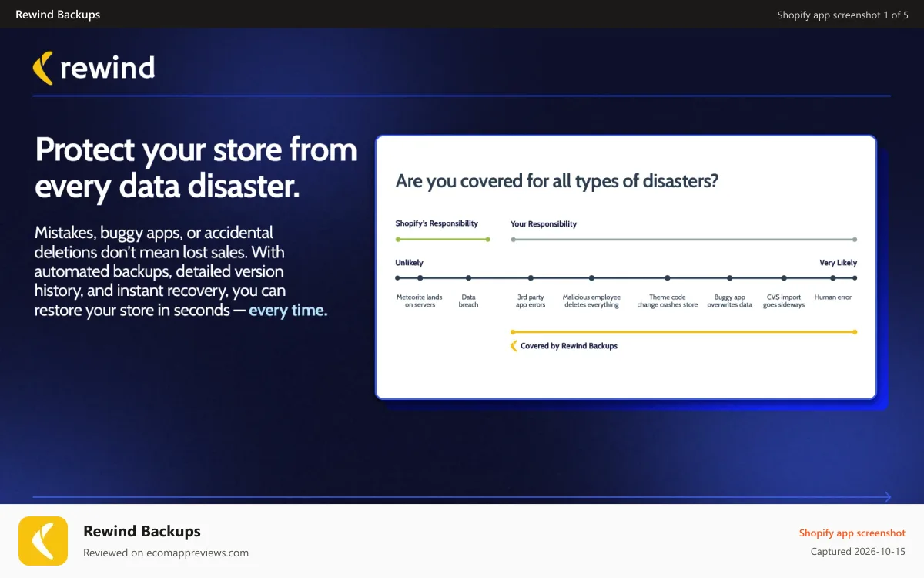Screen dimensions: 924x578
Task: Click the rewind logo in the banner
Action: click(94, 68)
